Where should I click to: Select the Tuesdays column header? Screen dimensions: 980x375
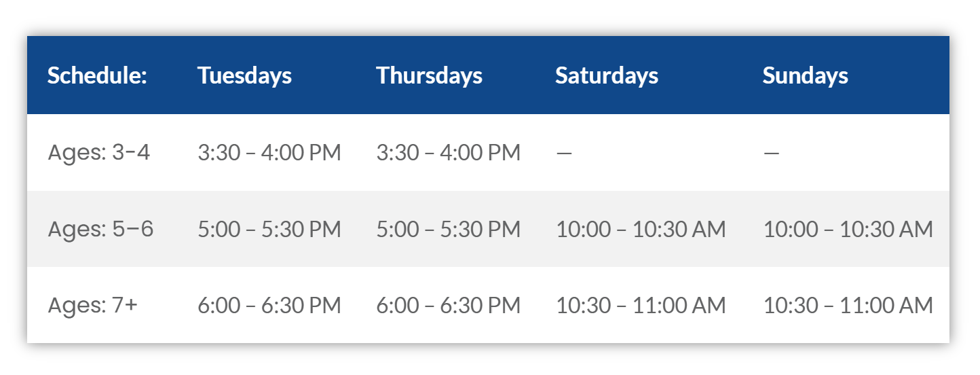244,75
